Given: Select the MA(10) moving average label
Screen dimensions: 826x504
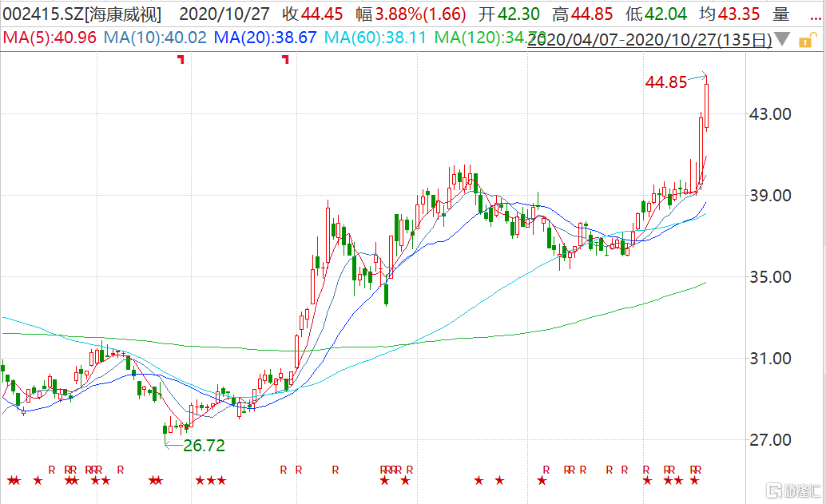Looking at the screenshot, I should tap(156, 38).
